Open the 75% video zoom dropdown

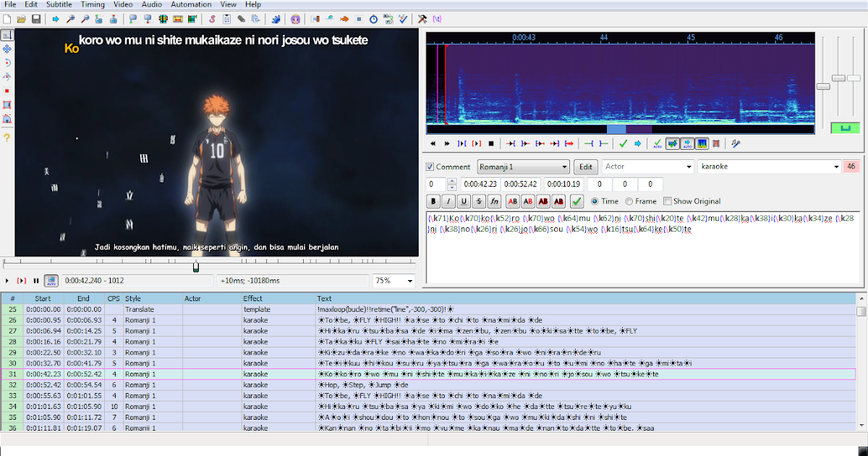pyautogui.click(x=394, y=280)
